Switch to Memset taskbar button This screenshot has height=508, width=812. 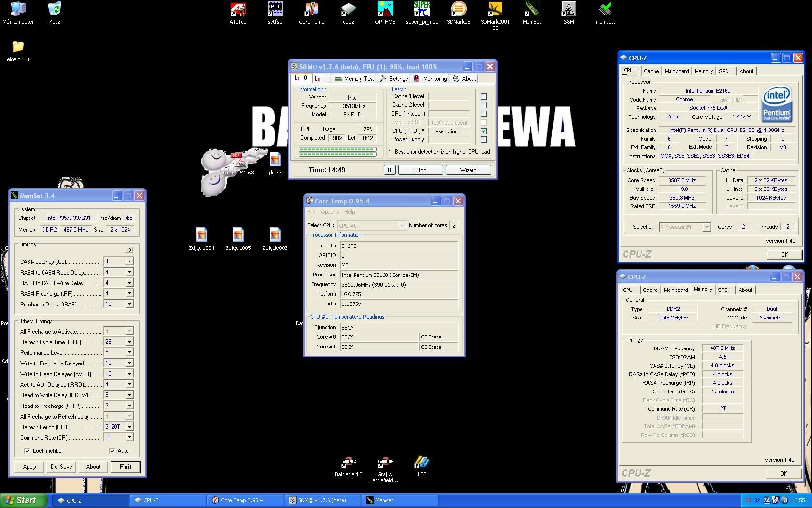click(x=400, y=500)
